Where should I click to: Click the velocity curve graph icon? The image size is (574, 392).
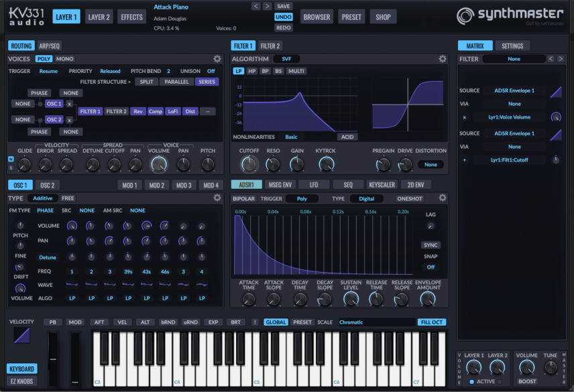(x=21, y=335)
